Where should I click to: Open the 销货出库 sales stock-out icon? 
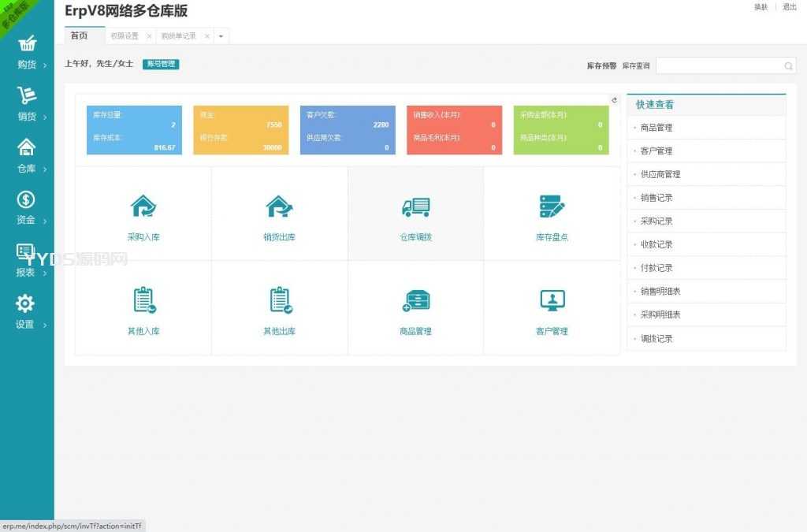[279, 206]
